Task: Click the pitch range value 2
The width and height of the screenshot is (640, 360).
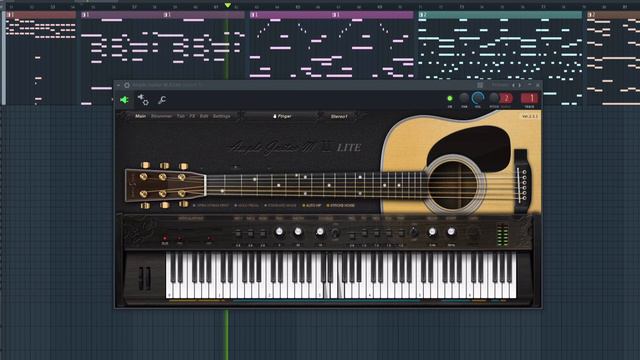Action: 506,98
